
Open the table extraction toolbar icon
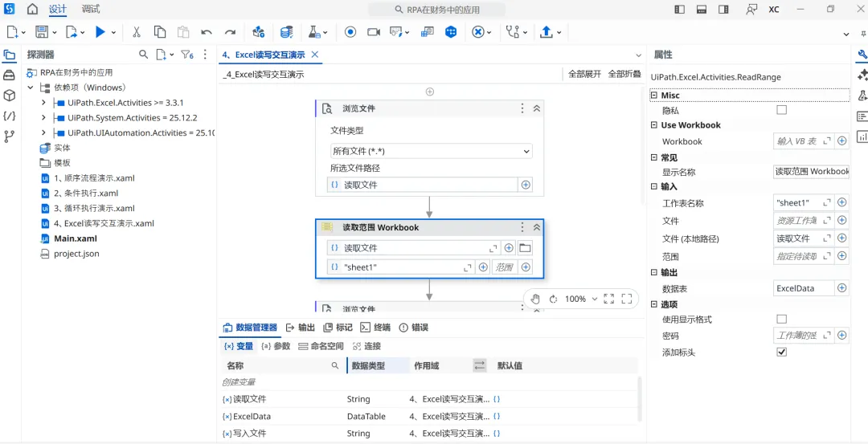click(427, 32)
